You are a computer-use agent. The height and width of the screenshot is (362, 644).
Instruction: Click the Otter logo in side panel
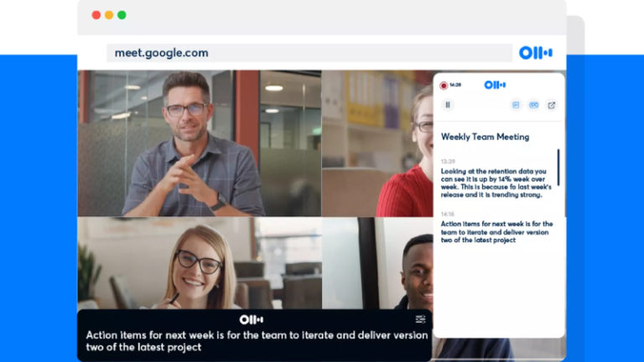pos(495,85)
